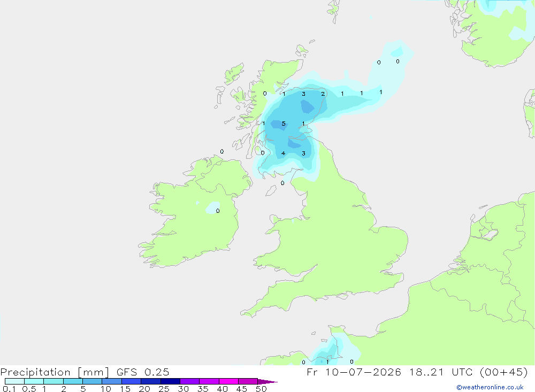Click the '50' legend scale label
The height and width of the screenshot is (392, 535).
262,389
